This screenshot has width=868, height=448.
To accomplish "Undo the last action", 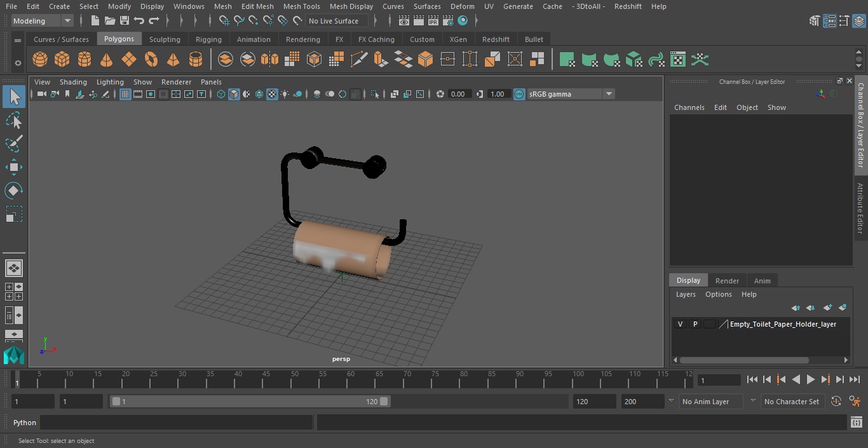I will 139,21.
